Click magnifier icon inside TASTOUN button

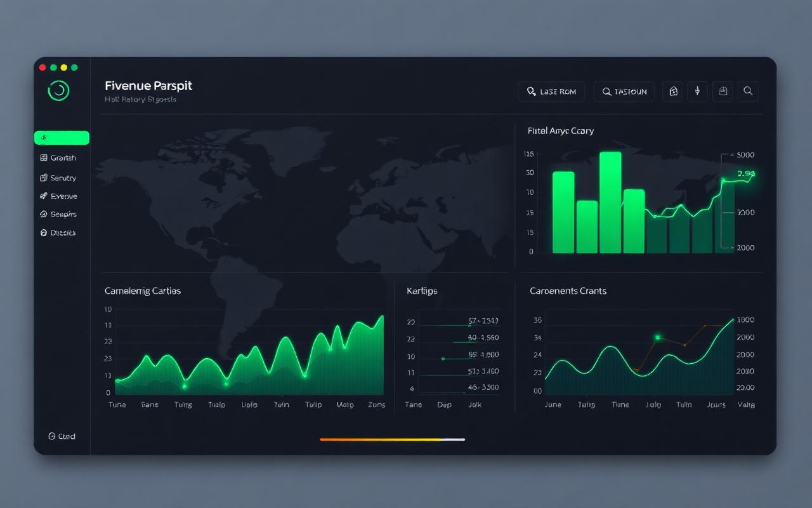606,91
